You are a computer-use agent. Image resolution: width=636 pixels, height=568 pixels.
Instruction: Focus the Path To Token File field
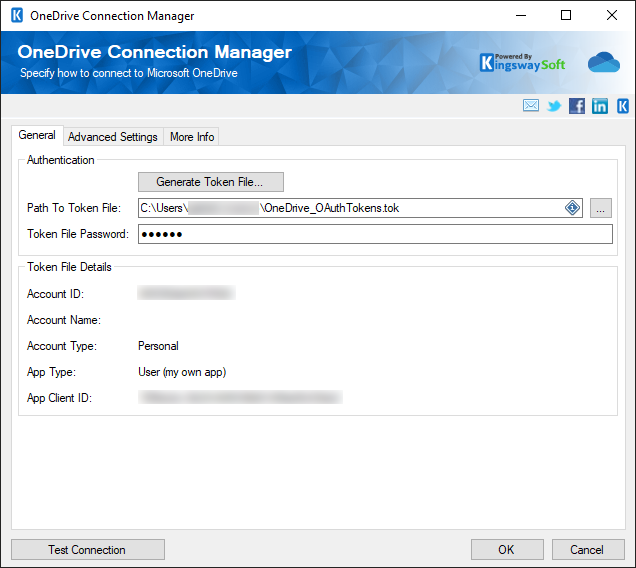(x=361, y=208)
